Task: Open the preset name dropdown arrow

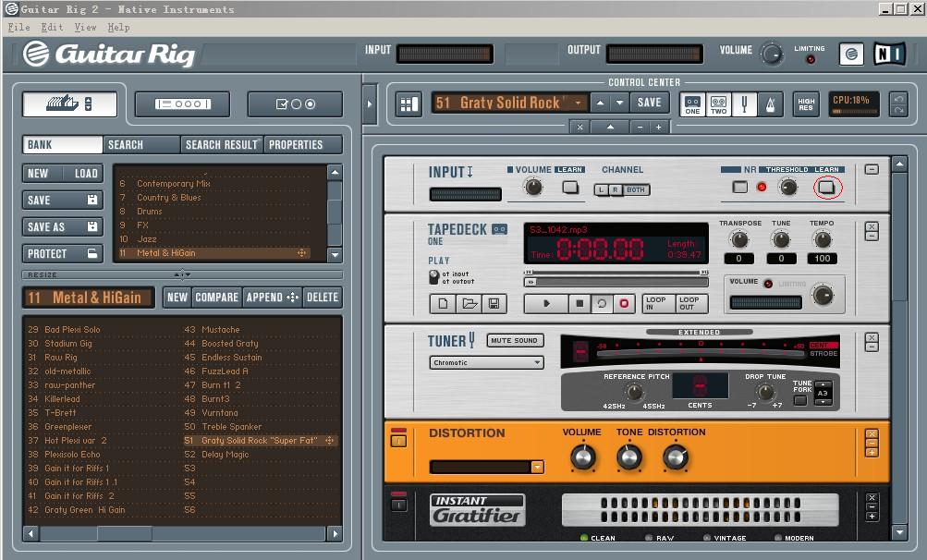Action: pyautogui.click(x=579, y=103)
